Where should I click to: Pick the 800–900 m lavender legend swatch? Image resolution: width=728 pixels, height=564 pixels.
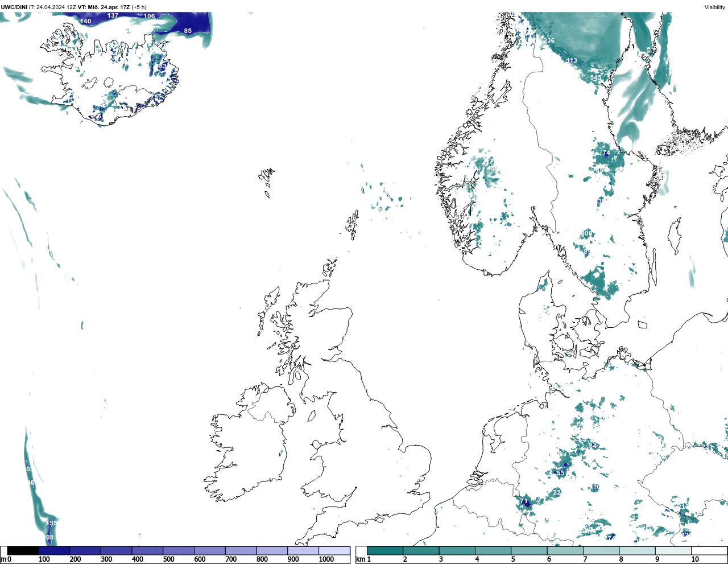272,551
